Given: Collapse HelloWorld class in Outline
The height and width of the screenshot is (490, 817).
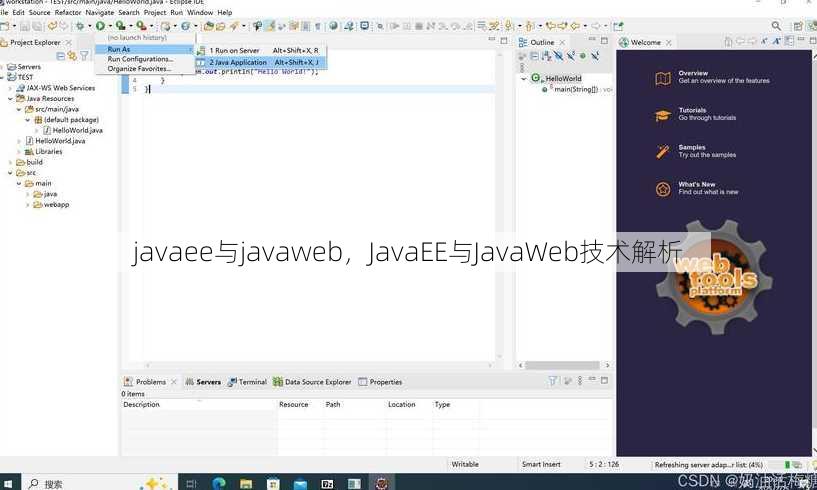Looking at the screenshot, I should (524, 79).
